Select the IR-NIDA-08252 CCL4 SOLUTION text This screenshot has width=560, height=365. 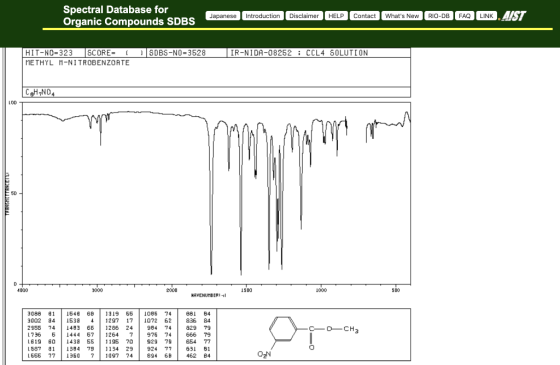tap(299, 53)
